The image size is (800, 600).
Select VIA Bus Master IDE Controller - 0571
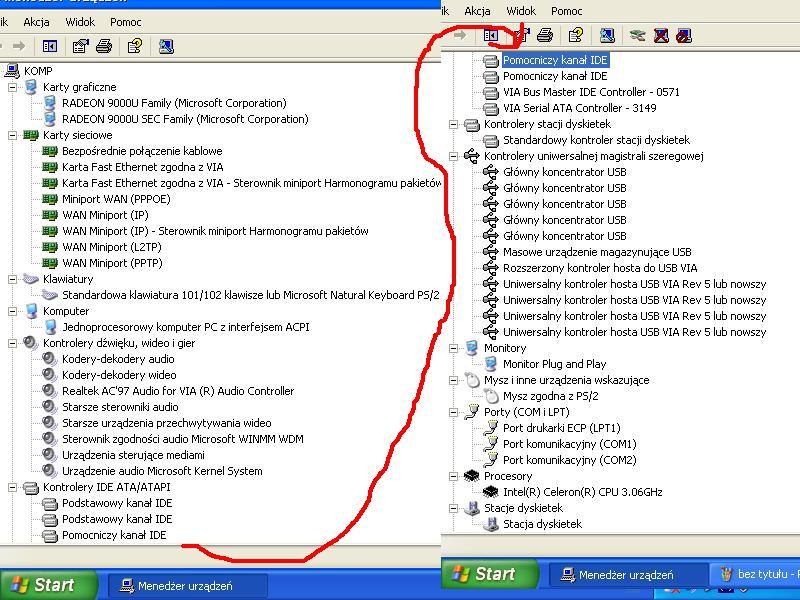[x=591, y=92]
